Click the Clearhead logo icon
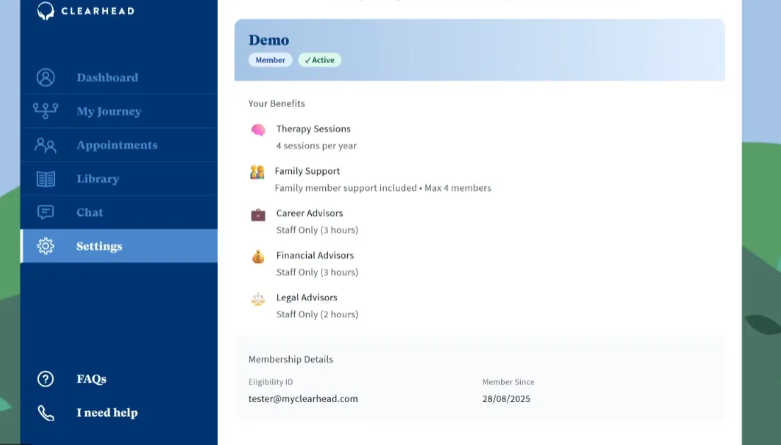The width and height of the screenshot is (781, 445). click(x=45, y=10)
